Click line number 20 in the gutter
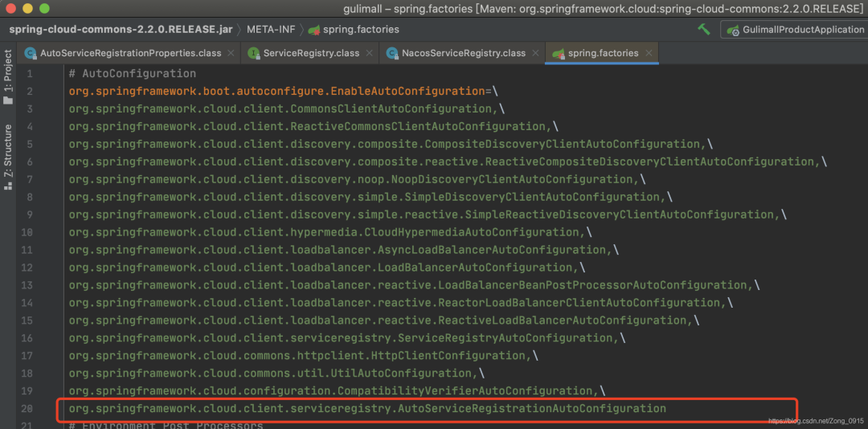The width and height of the screenshot is (868, 429). pyautogui.click(x=27, y=409)
